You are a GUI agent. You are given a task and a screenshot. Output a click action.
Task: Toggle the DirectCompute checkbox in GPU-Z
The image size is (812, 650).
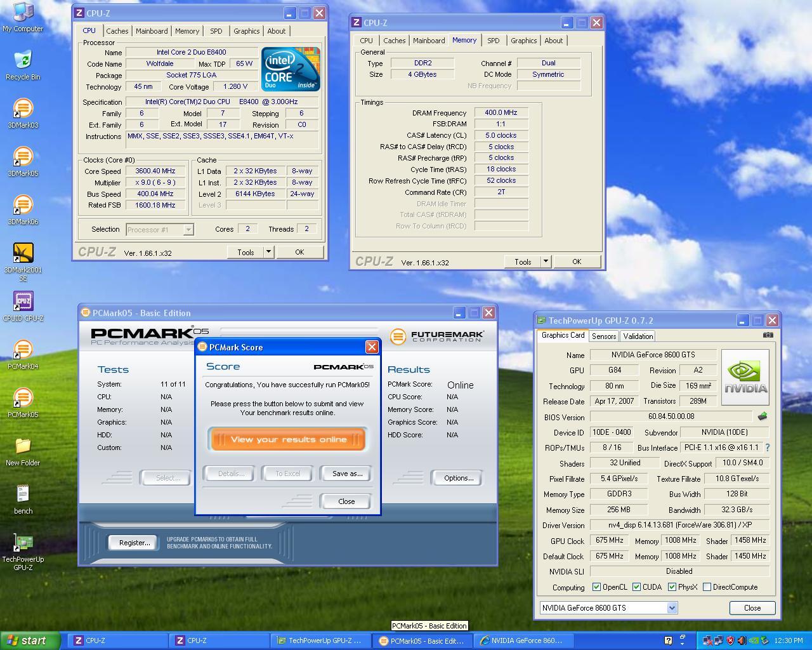point(707,587)
